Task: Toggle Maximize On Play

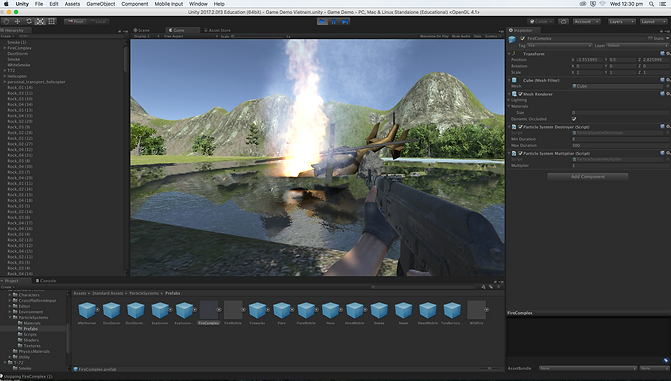Action: (x=434, y=36)
